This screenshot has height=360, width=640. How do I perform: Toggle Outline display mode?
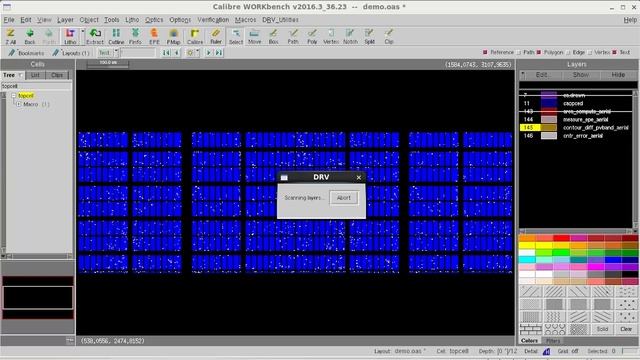116,36
